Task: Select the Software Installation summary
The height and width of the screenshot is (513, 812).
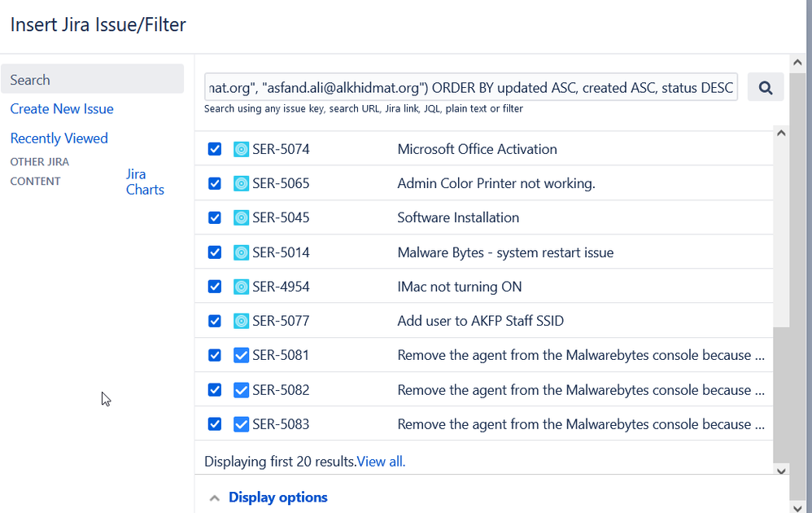Action: point(458,217)
